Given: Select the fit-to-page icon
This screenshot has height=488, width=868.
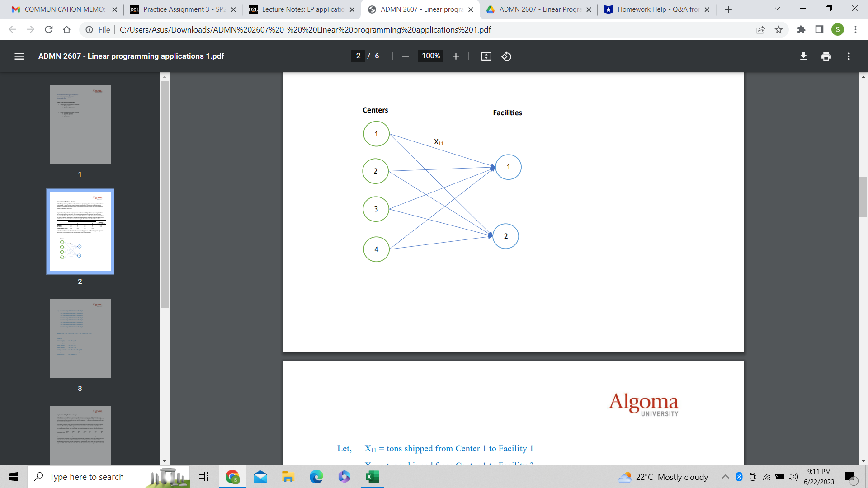Looking at the screenshot, I should click(486, 56).
